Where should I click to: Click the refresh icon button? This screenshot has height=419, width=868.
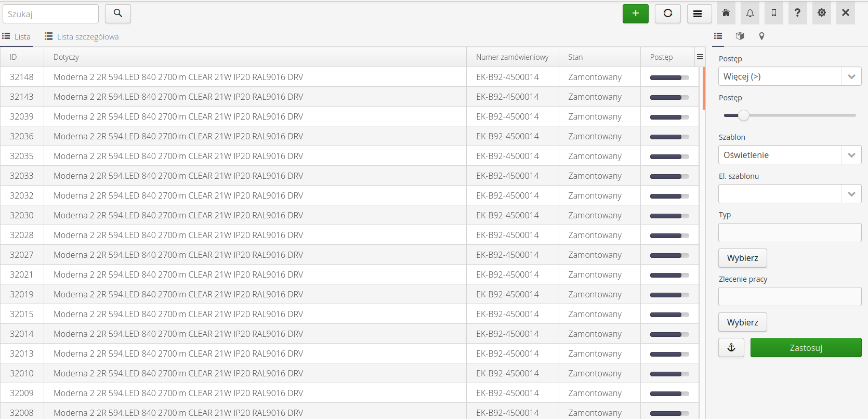tap(667, 14)
